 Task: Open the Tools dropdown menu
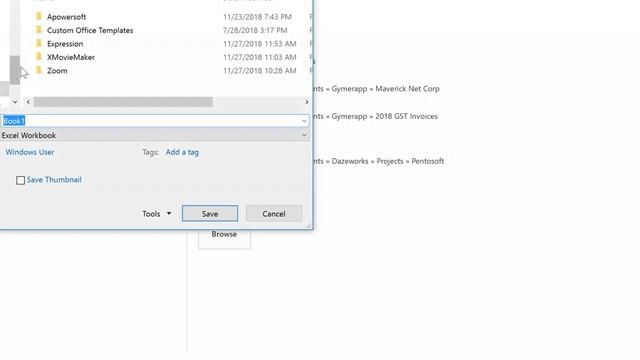[x=156, y=214]
